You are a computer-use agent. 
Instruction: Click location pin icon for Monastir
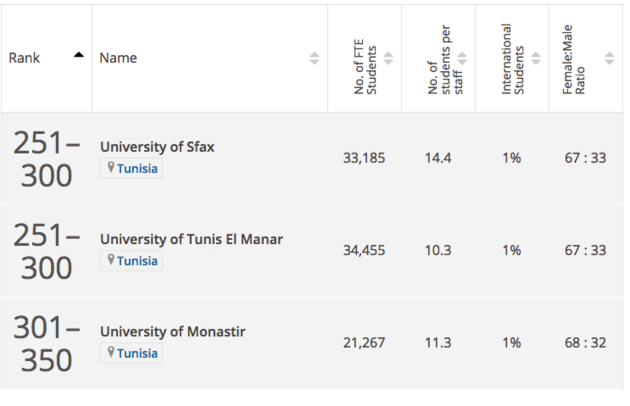tap(111, 352)
